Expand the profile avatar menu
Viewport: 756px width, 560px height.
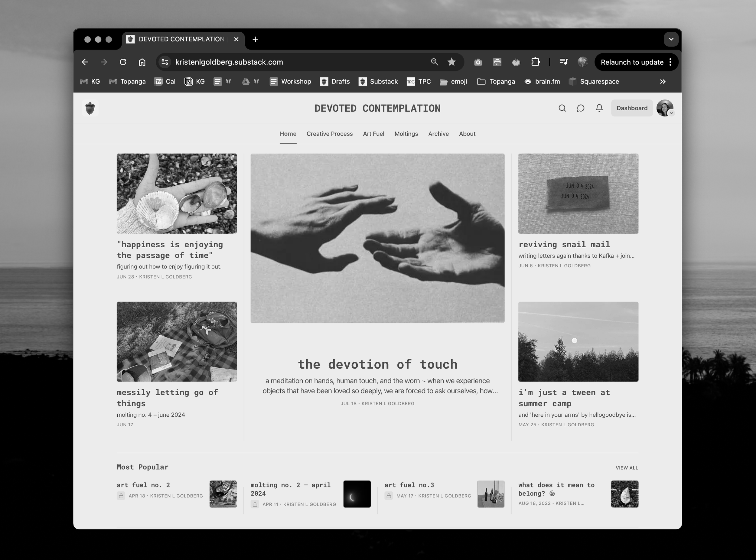click(665, 108)
